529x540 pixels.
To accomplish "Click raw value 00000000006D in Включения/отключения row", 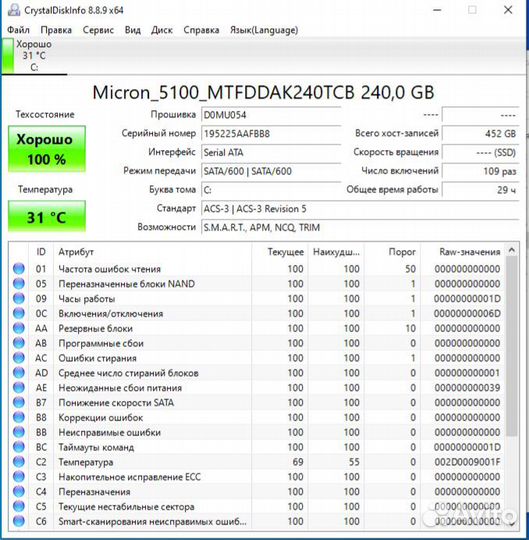I will [x=467, y=313].
